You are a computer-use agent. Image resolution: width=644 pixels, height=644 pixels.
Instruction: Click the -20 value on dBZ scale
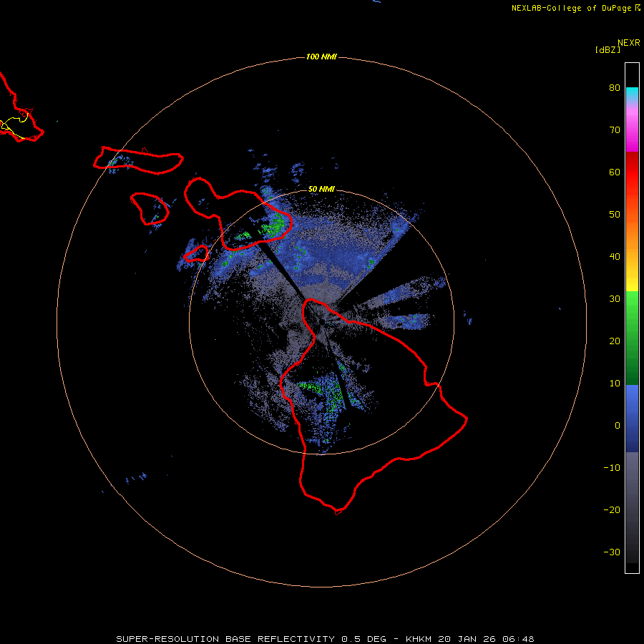(612, 510)
